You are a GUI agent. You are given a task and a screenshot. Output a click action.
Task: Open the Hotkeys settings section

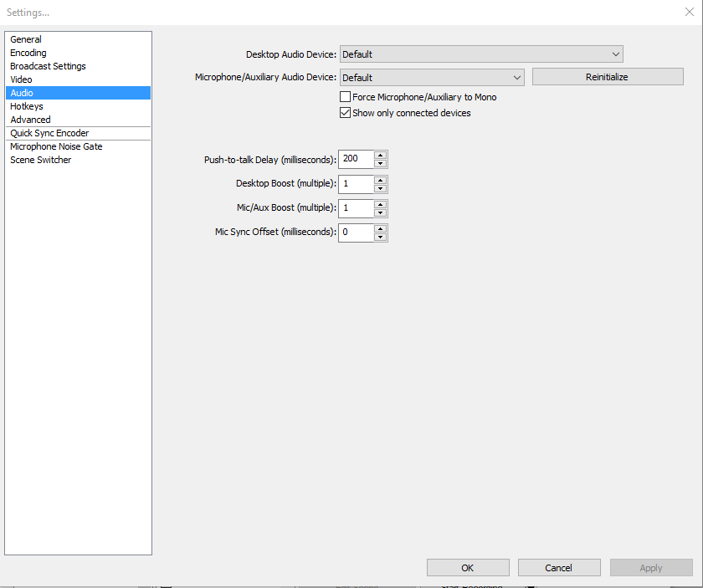pos(78,106)
